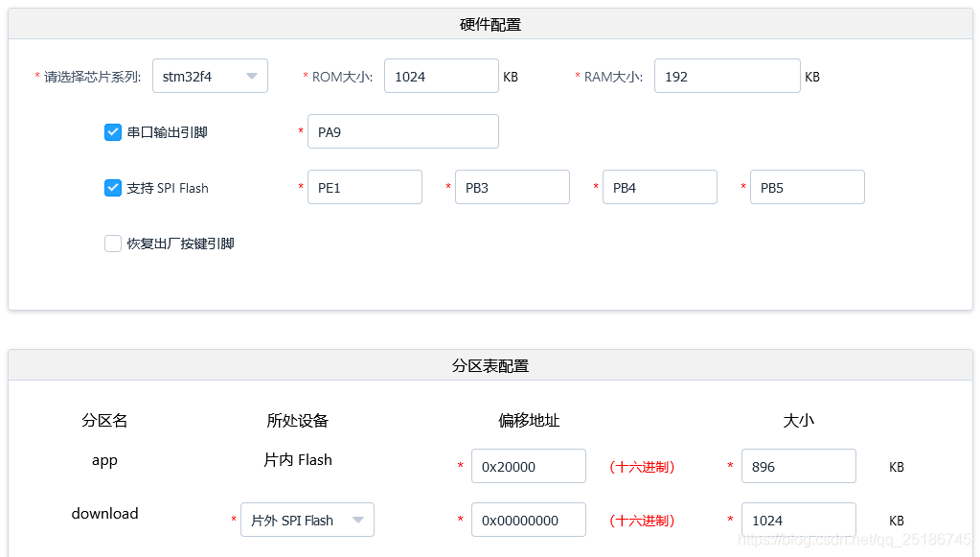Click the 请选择芯片系列 label
This screenshot has height=557, width=980.
pyautogui.click(x=93, y=77)
